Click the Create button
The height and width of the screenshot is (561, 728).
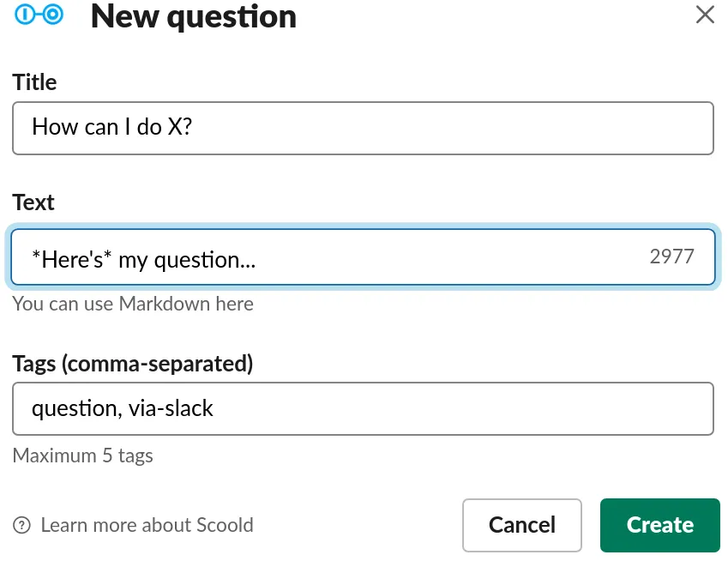tap(659, 525)
